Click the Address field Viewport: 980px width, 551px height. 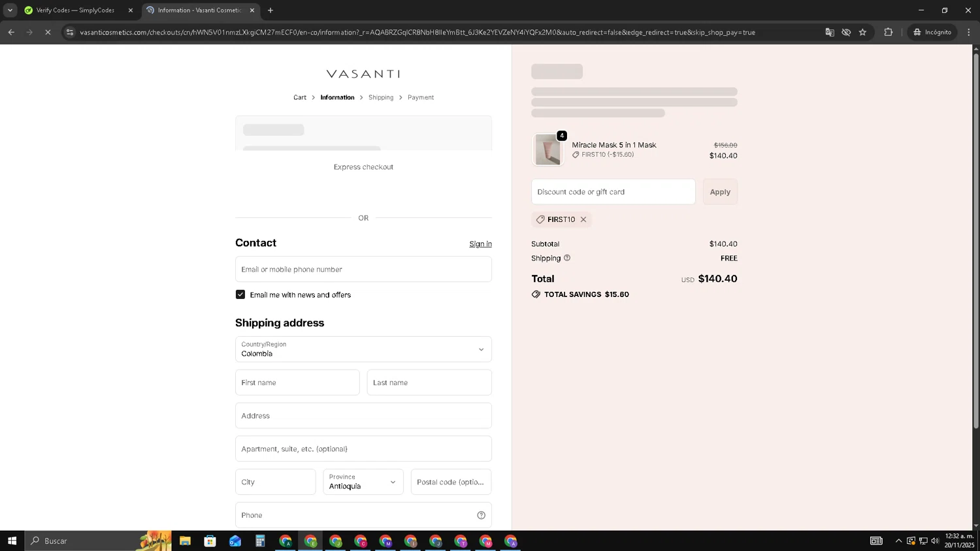coord(363,416)
